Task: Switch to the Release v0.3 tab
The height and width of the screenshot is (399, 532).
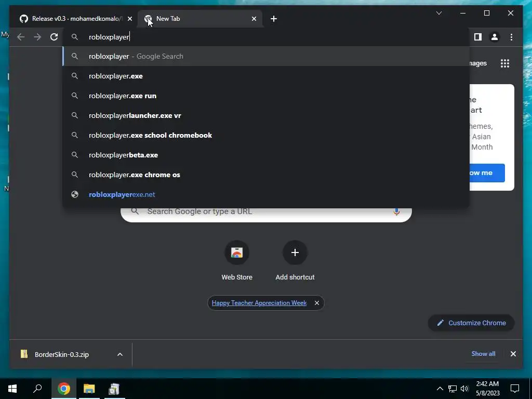Action: click(x=76, y=19)
